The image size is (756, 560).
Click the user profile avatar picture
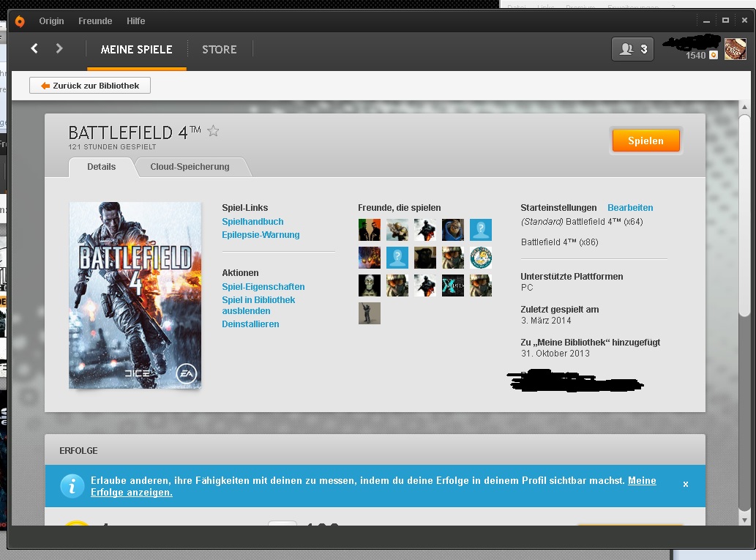(x=735, y=49)
